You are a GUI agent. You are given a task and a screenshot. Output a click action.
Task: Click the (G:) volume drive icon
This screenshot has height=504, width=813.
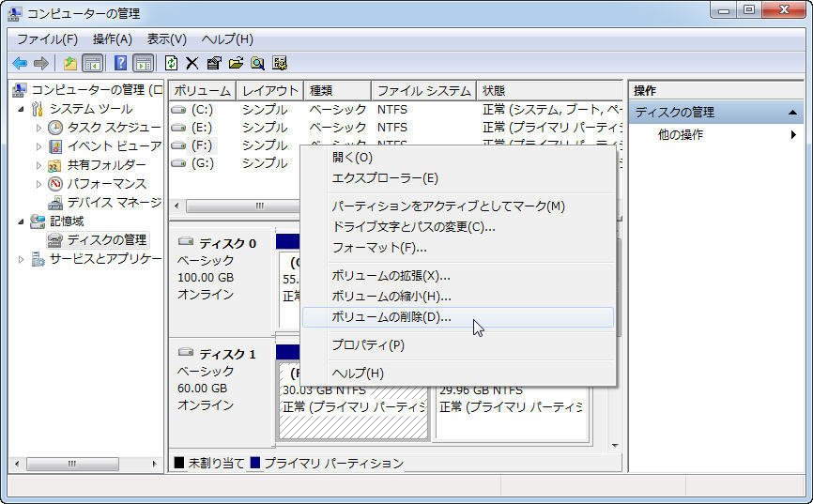179,163
